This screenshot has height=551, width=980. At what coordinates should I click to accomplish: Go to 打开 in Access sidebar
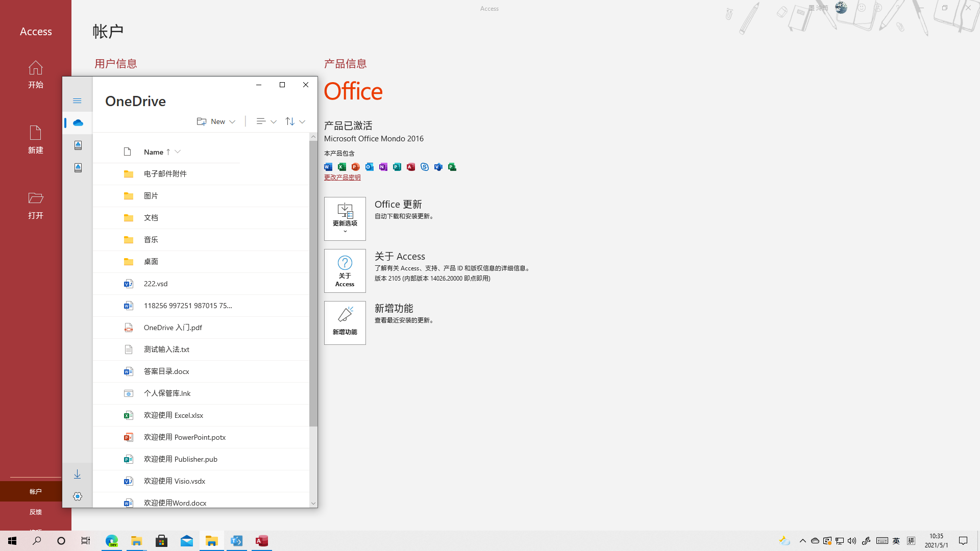36,205
